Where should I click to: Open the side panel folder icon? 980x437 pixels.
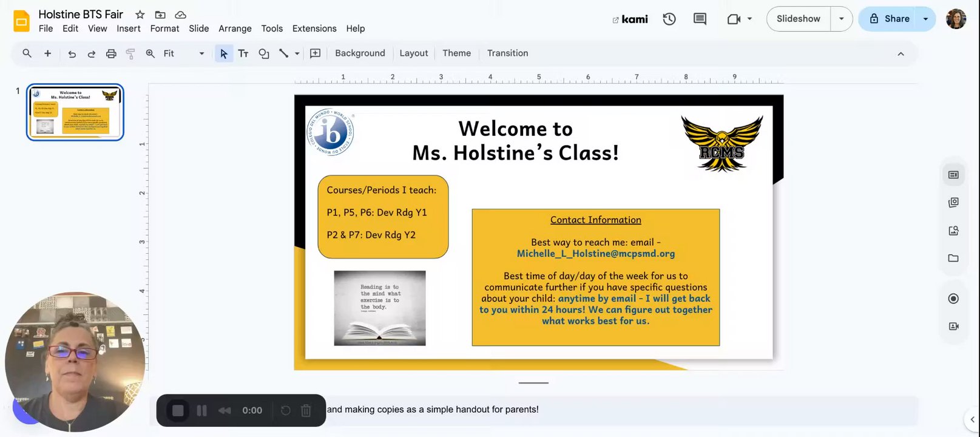click(x=953, y=258)
